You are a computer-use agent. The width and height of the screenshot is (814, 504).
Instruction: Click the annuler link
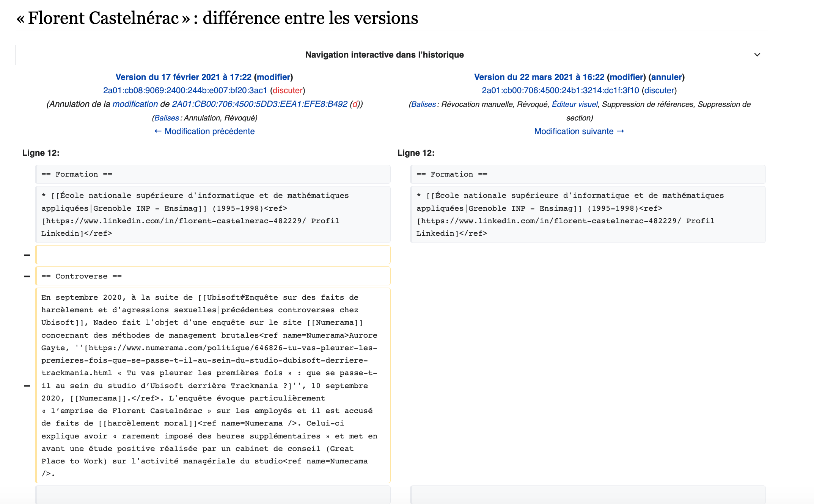(x=666, y=77)
